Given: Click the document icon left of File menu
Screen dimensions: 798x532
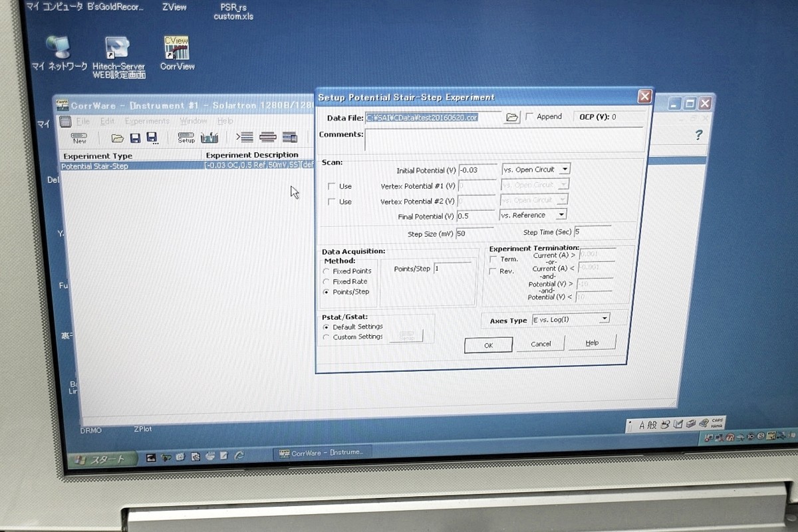Looking at the screenshot, I should point(65,121).
